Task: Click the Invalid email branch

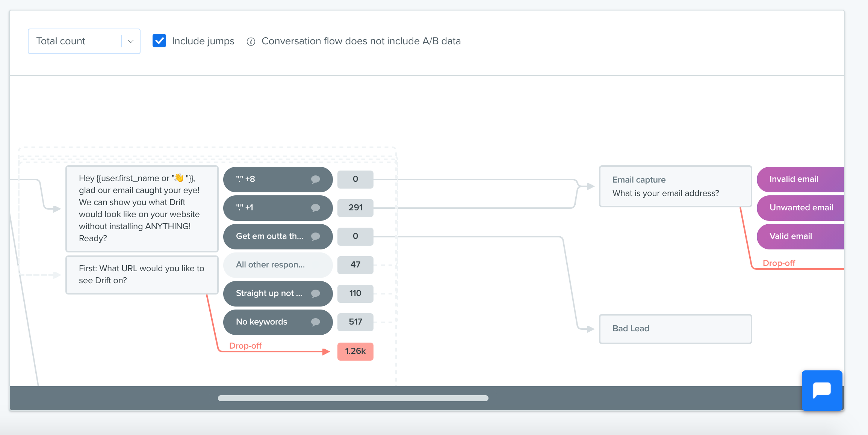Action: (800, 180)
